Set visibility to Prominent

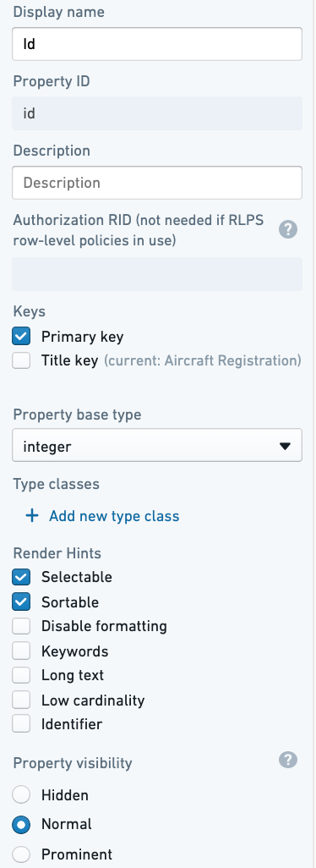(x=21, y=854)
